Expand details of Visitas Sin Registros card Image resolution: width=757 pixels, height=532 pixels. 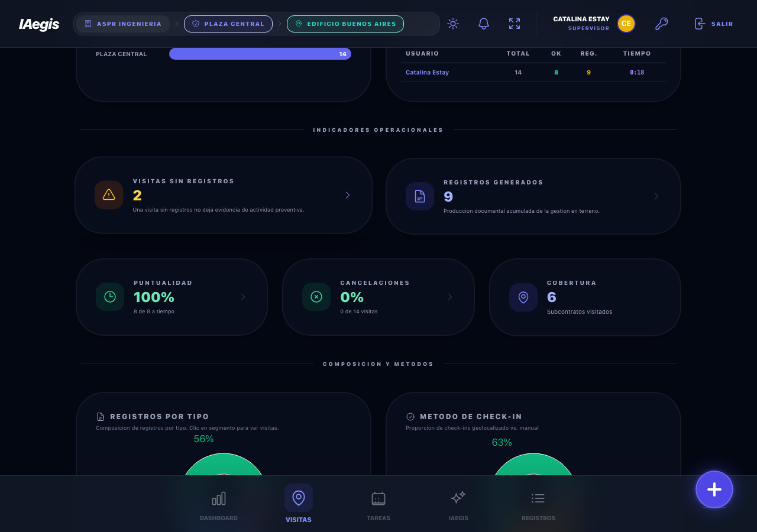(x=347, y=195)
